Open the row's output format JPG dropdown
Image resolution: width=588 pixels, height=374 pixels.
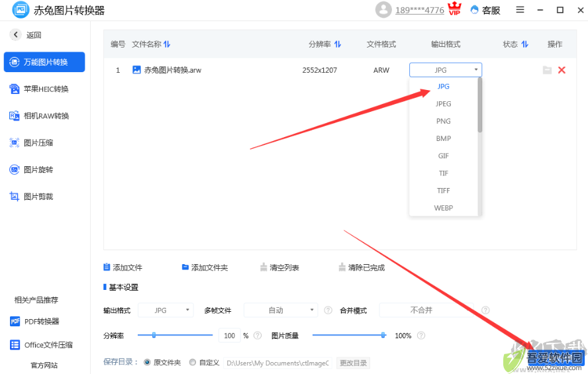coord(446,70)
